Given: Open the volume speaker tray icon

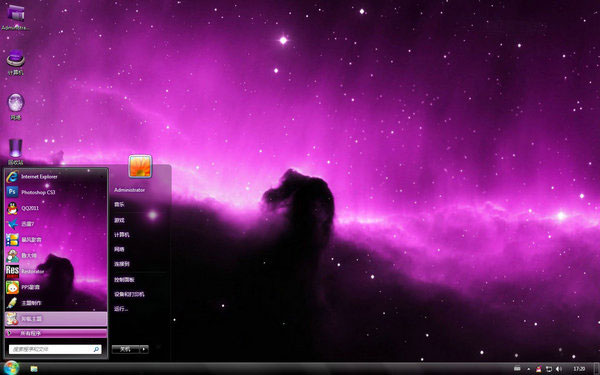Looking at the screenshot, I should 558,369.
